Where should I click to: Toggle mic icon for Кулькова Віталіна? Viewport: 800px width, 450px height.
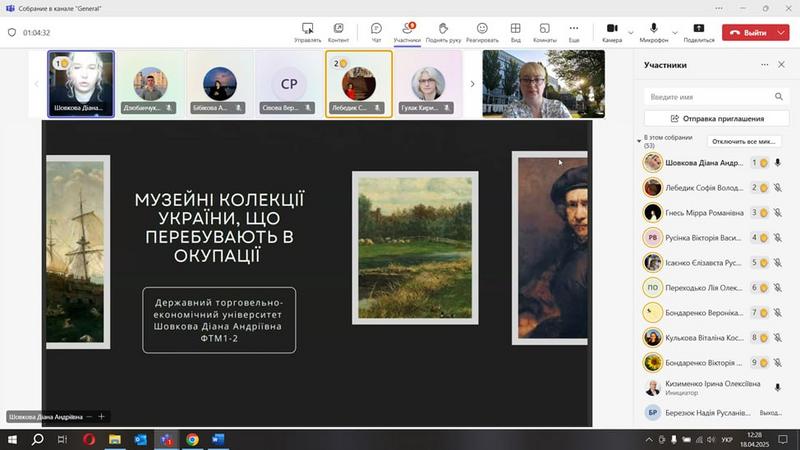778,338
